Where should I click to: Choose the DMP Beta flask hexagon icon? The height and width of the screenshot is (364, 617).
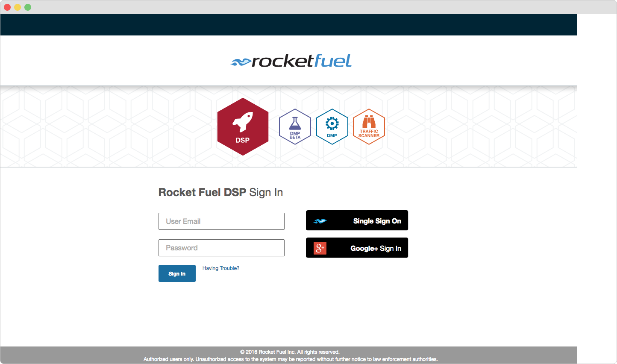(x=295, y=126)
